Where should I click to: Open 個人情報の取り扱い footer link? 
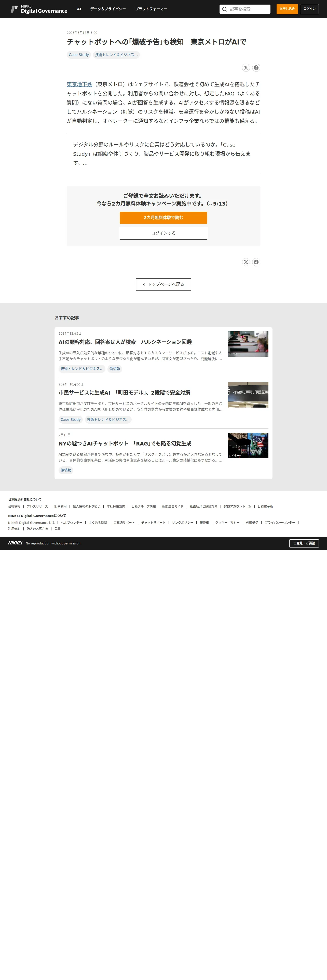[87, 506]
